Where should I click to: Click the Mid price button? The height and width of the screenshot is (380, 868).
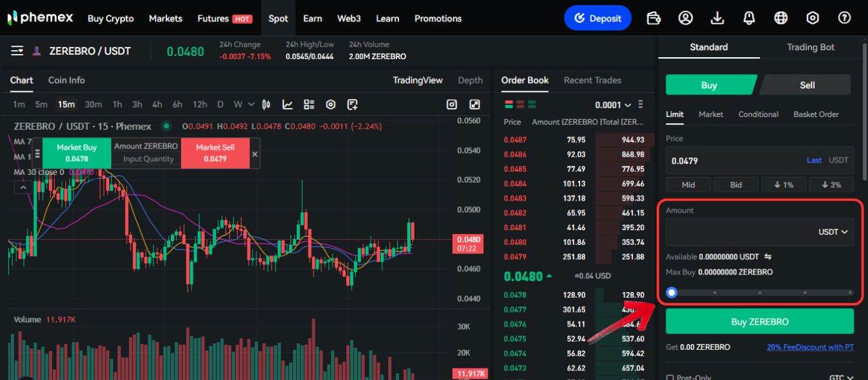(688, 185)
